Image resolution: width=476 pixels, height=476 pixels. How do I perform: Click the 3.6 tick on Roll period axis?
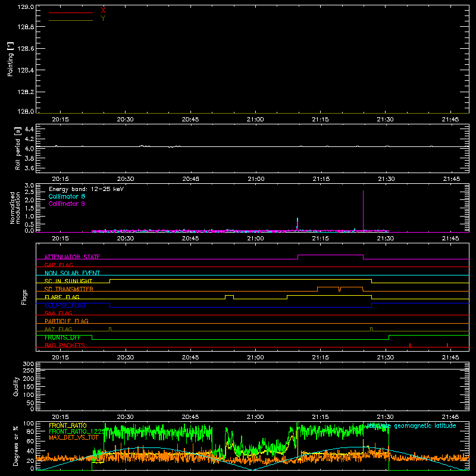click(29, 168)
